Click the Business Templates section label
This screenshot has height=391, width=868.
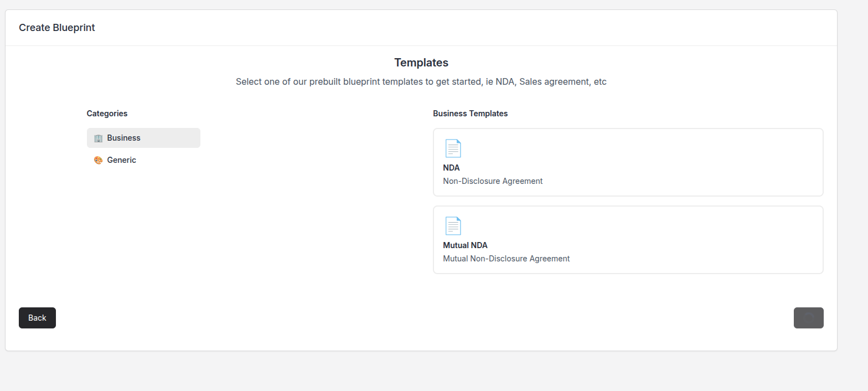click(x=470, y=114)
